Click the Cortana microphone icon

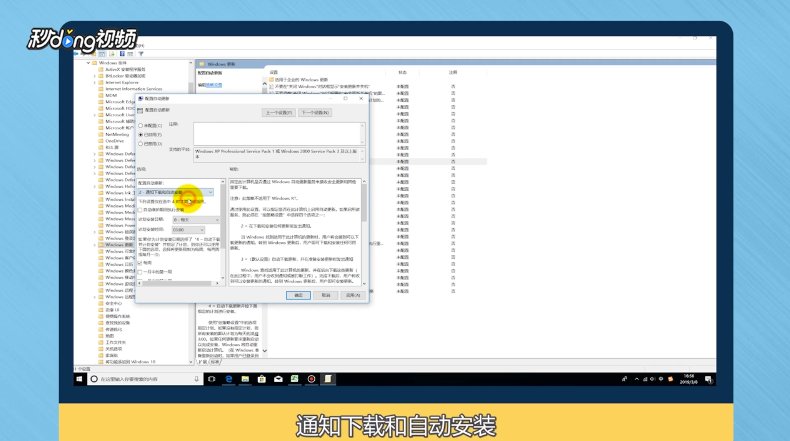point(196,379)
